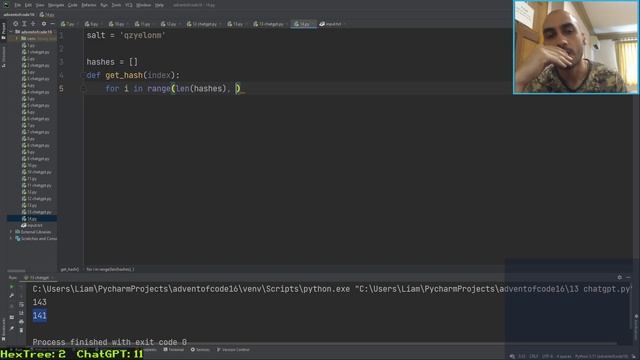Click PyCharm logo icon in title bar
This screenshot has height=360, width=640.
[6, 5]
